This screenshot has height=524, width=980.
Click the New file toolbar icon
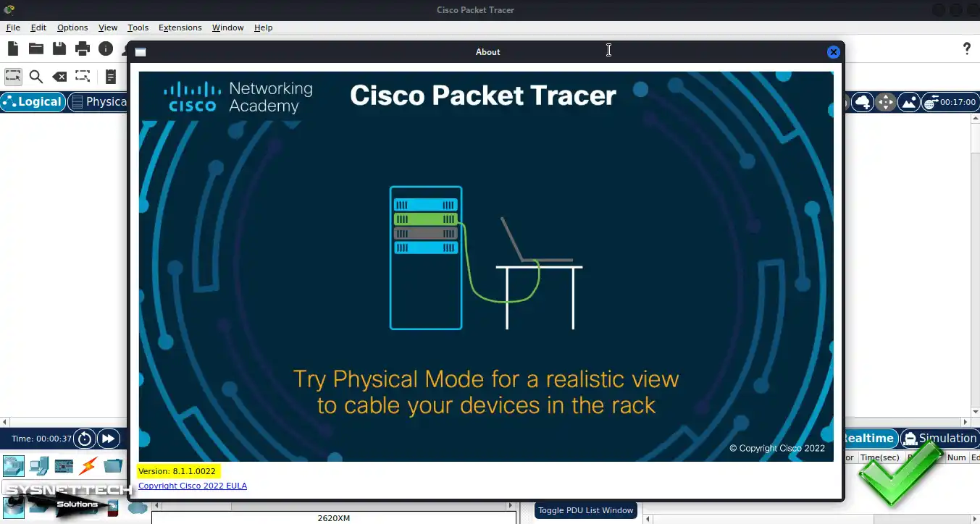coord(13,48)
